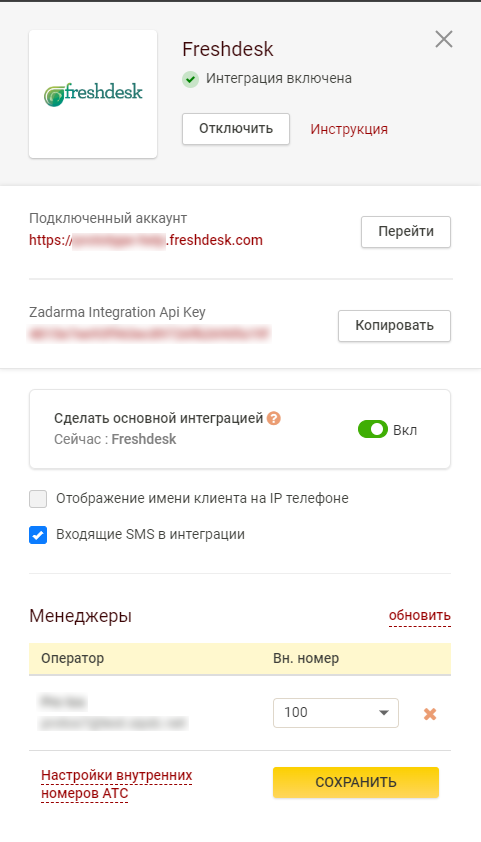Toggle the main integration Вкл switch
This screenshot has height=842, width=481.
coord(373,430)
